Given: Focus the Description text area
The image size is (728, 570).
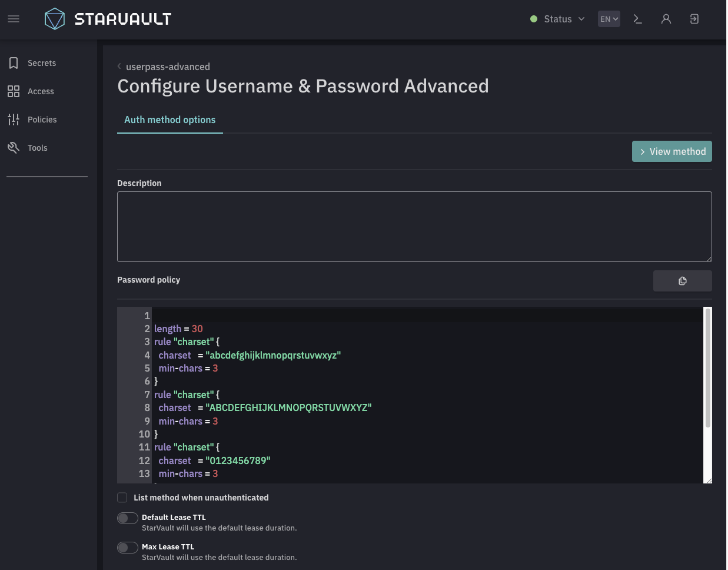Looking at the screenshot, I should pos(414,227).
